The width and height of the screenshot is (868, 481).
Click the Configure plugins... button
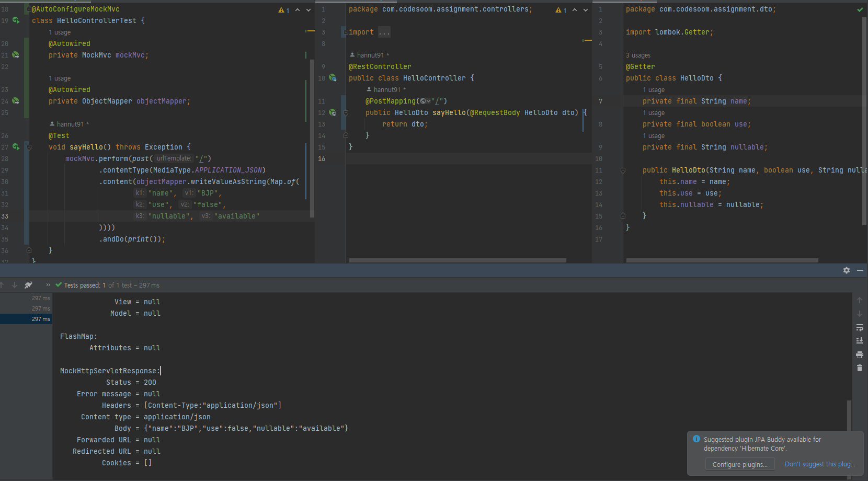[x=740, y=464]
